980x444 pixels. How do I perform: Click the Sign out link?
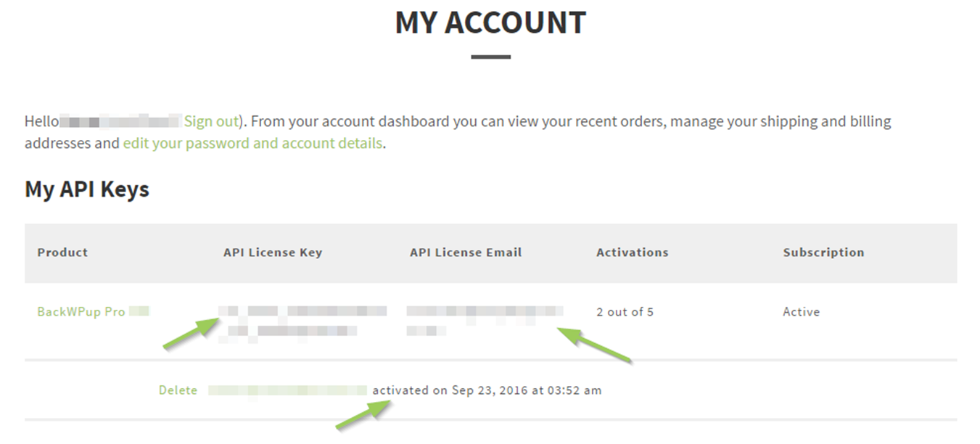pyautogui.click(x=211, y=121)
